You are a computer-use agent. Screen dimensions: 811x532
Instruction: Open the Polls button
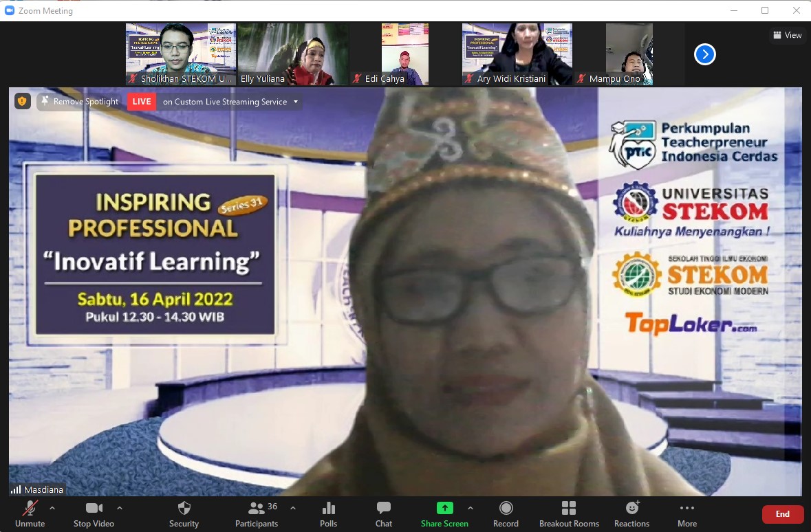[328, 514]
